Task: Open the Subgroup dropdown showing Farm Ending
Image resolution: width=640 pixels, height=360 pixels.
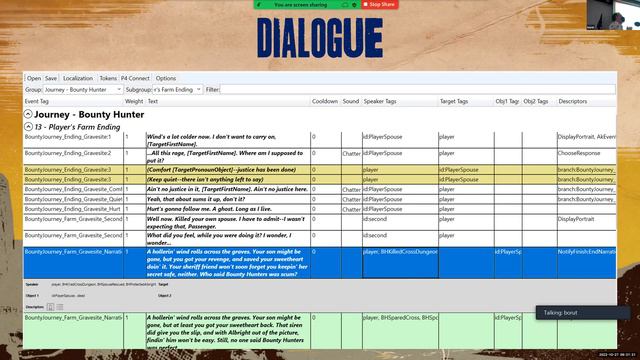Action: click(177, 89)
